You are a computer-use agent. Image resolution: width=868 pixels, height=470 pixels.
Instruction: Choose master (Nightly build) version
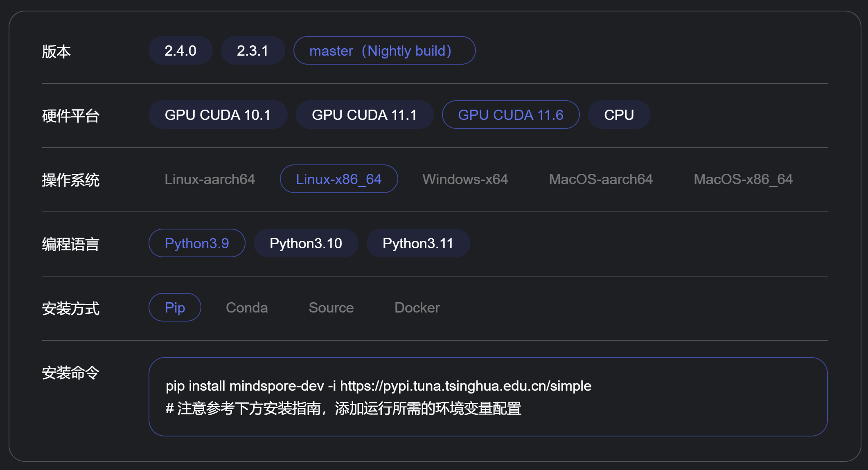click(384, 51)
